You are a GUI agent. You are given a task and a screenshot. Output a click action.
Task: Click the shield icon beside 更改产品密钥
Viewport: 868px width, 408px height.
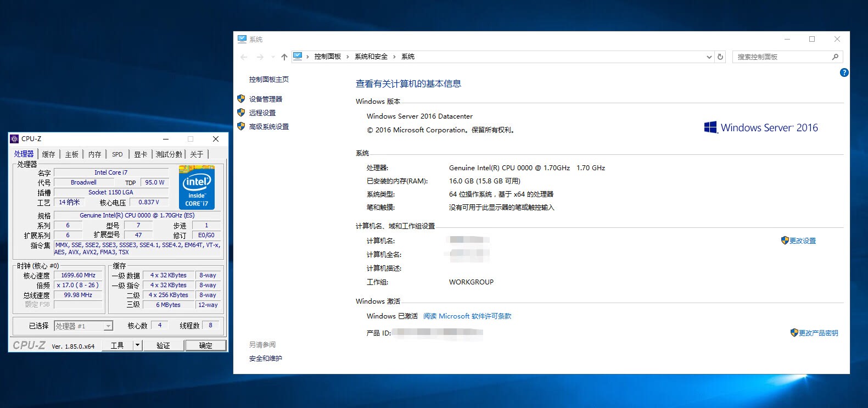pos(794,333)
